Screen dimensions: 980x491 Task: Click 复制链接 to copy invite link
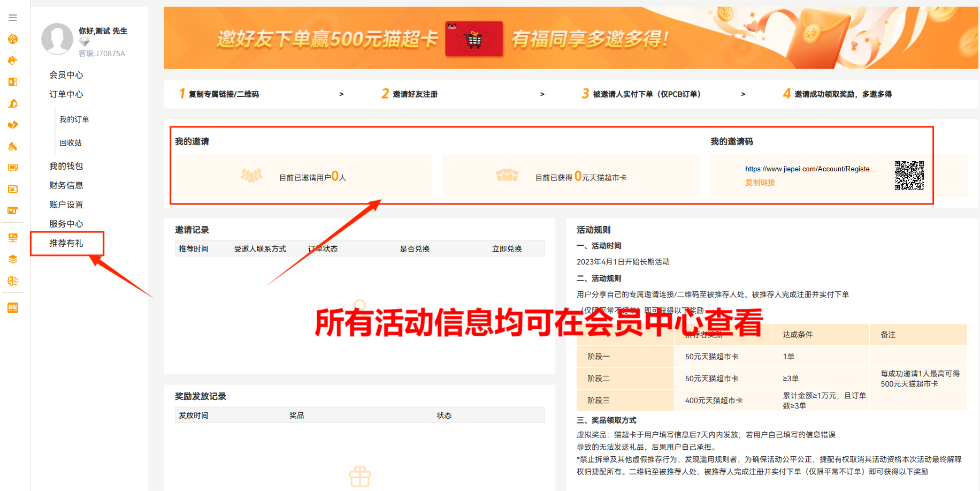pyautogui.click(x=759, y=182)
